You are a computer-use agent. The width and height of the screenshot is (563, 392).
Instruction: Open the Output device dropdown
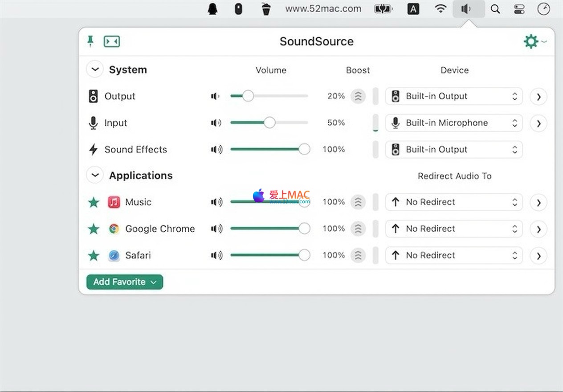453,96
